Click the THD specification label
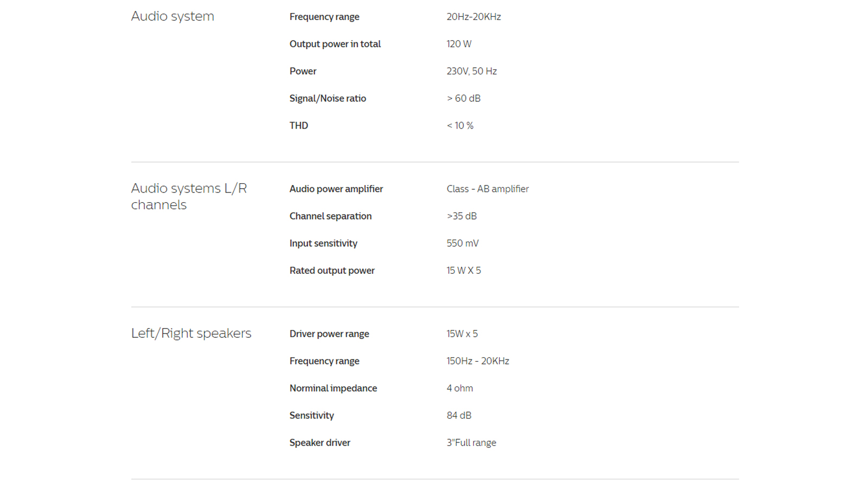 click(x=298, y=125)
